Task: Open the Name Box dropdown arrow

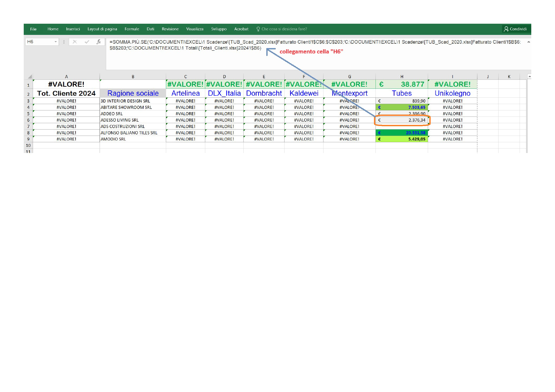Action: point(56,42)
